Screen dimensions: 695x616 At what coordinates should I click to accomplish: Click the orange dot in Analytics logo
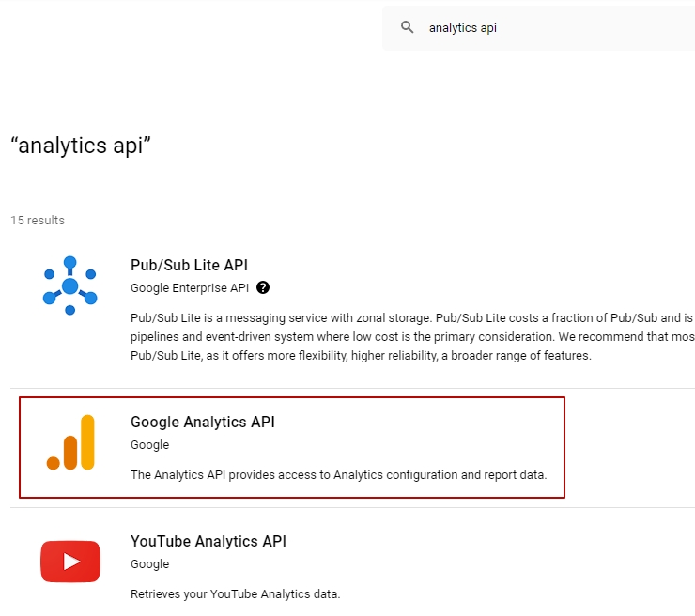click(54, 462)
